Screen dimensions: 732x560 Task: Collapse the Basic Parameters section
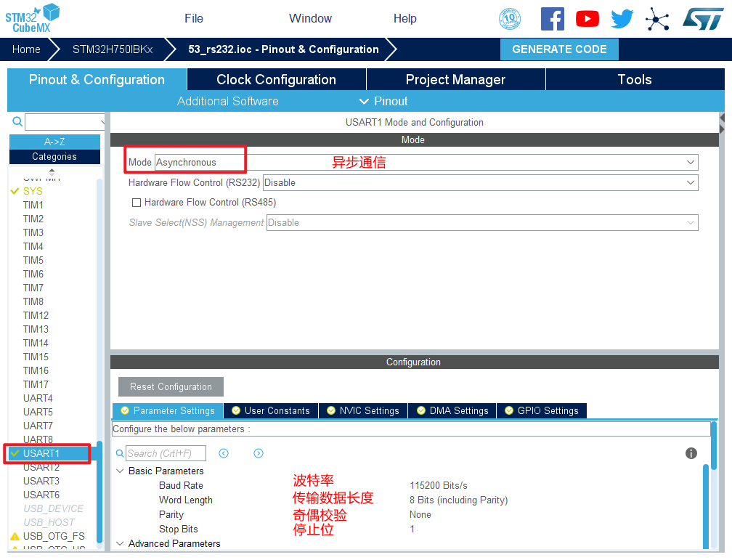pyautogui.click(x=120, y=471)
